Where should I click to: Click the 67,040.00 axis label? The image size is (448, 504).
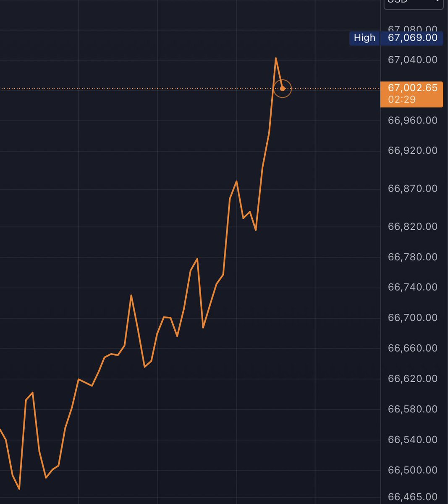click(413, 60)
